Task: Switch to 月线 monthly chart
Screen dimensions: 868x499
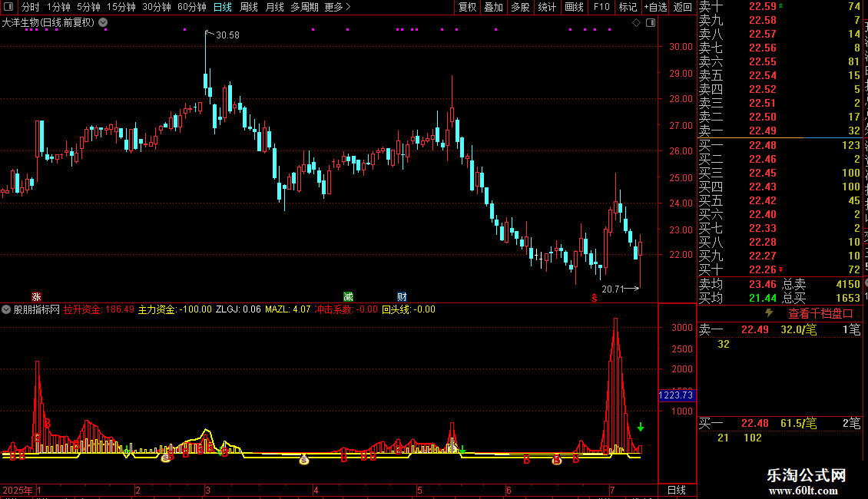Action: pyautogui.click(x=274, y=7)
